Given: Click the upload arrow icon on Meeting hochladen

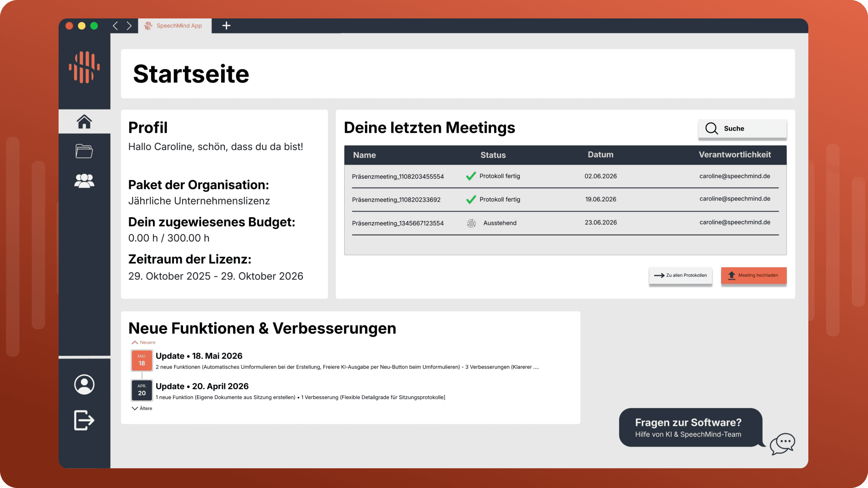Looking at the screenshot, I should (x=732, y=275).
